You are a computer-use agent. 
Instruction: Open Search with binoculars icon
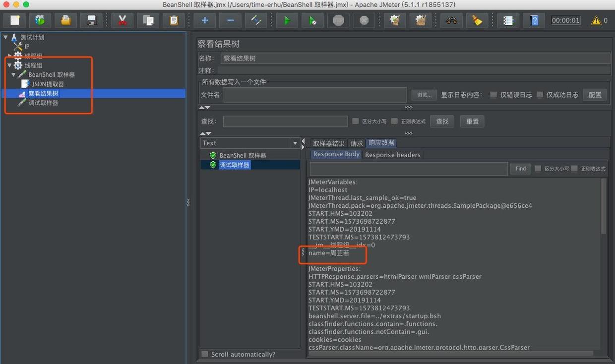click(x=451, y=20)
